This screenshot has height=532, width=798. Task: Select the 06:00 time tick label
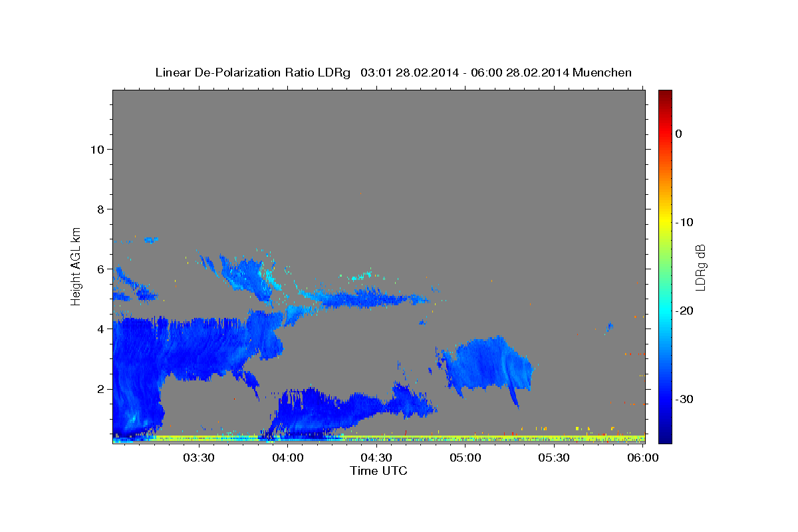click(643, 458)
